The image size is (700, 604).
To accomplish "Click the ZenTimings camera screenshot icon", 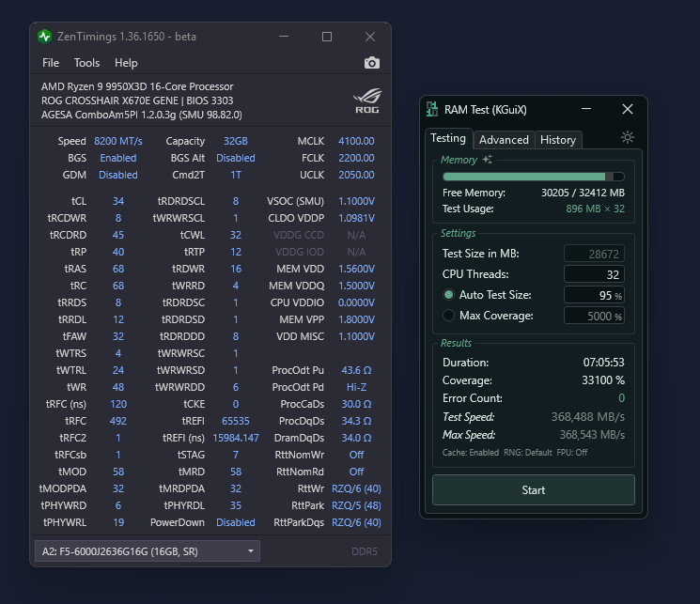I will 372,63.
